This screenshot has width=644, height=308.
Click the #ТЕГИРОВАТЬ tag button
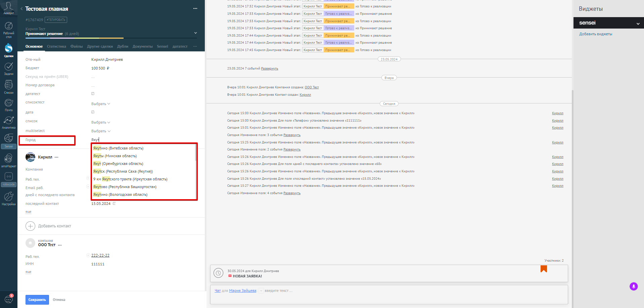click(x=56, y=20)
